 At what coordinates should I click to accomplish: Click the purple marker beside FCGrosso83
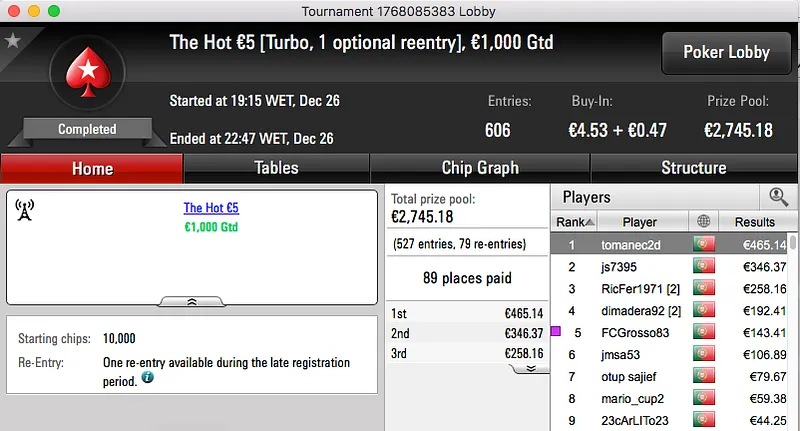pyautogui.click(x=556, y=331)
